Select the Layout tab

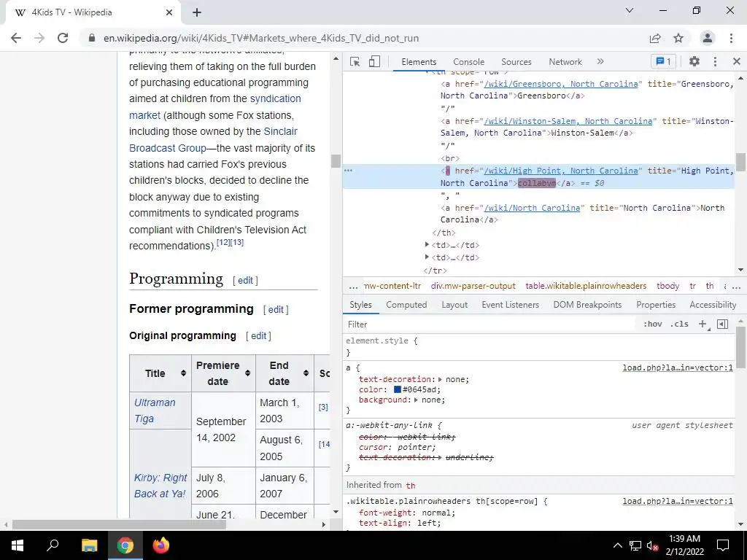pos(454,305)
